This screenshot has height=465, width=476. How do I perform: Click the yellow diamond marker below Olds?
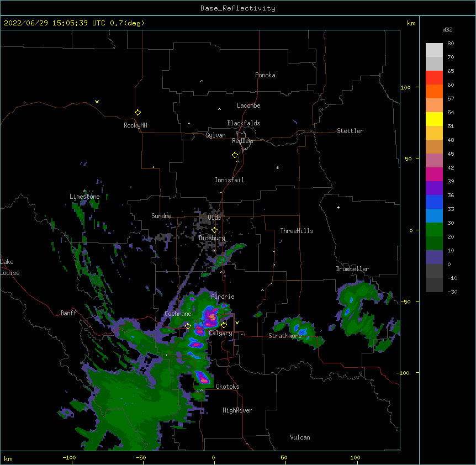(214, 230)
